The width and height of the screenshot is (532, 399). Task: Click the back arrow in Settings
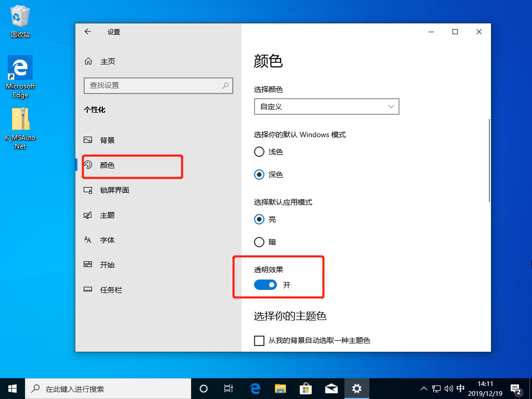click(87, 32)
